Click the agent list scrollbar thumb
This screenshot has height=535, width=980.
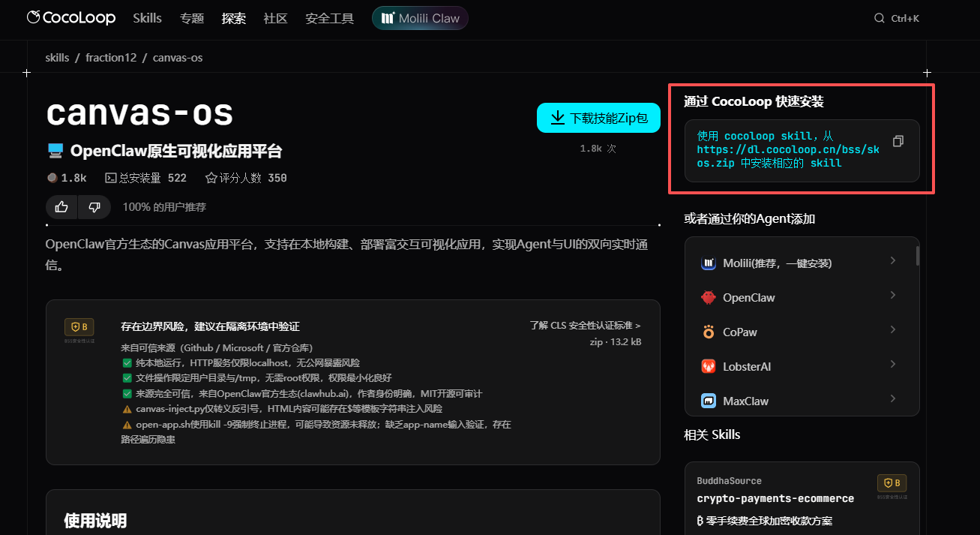coord(917,256)
